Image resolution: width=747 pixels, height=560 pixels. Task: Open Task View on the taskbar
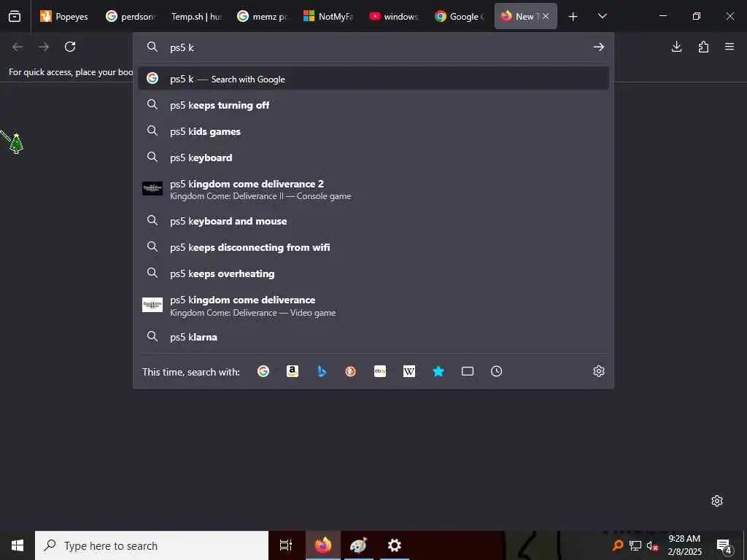[x=286, y=545]
